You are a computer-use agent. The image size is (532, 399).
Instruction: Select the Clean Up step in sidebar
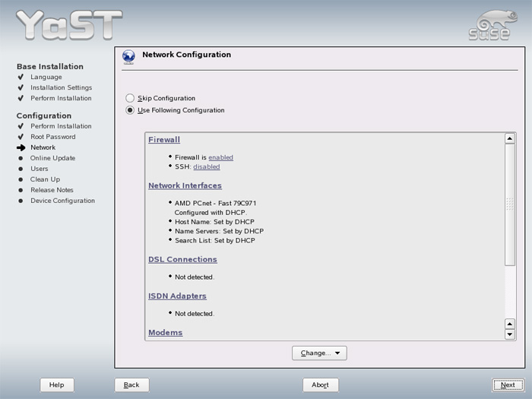tap(45, 179)
